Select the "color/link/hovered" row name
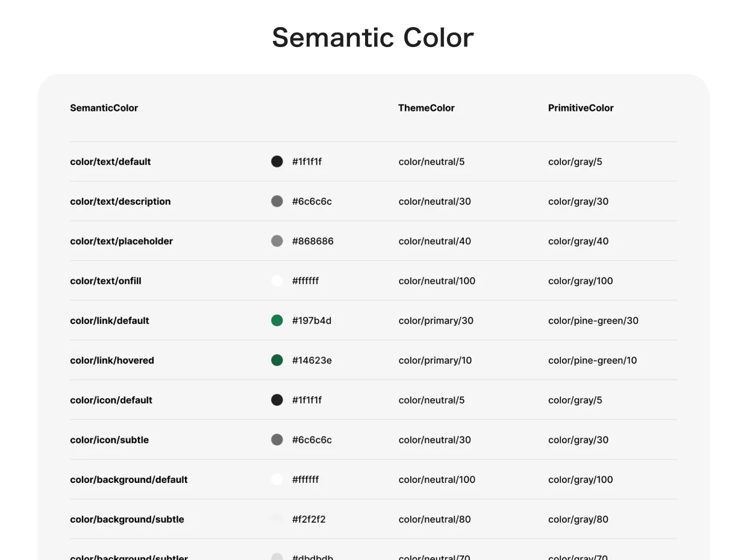Screen dimensions: 747x560 pyautogui.click(x=112, y=360)
